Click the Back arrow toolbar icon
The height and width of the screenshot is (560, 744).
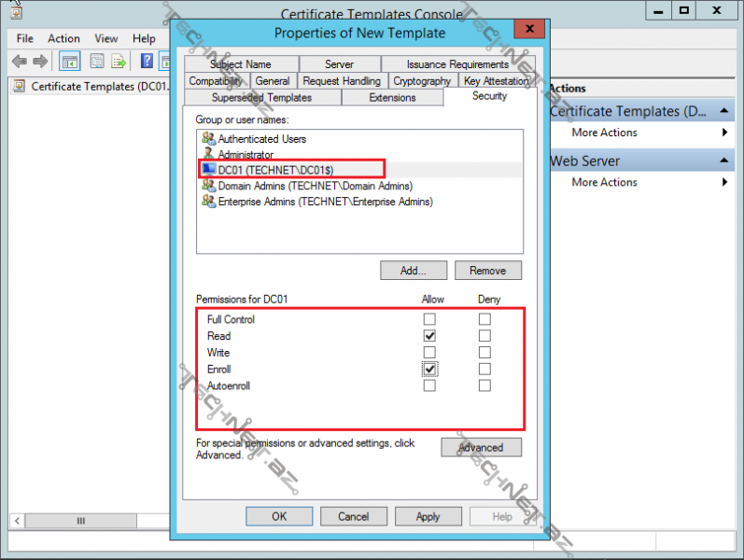tap(20, 62)
